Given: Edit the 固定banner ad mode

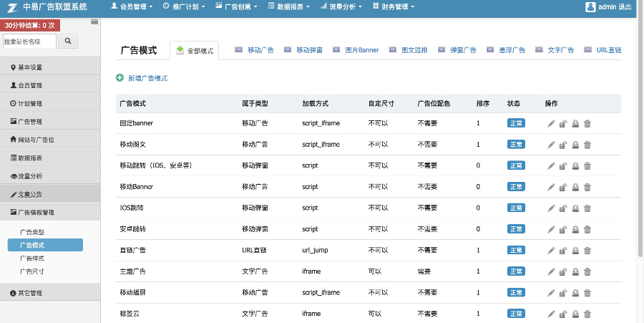Looking at the screenshot, I should (x=551, y=123).
